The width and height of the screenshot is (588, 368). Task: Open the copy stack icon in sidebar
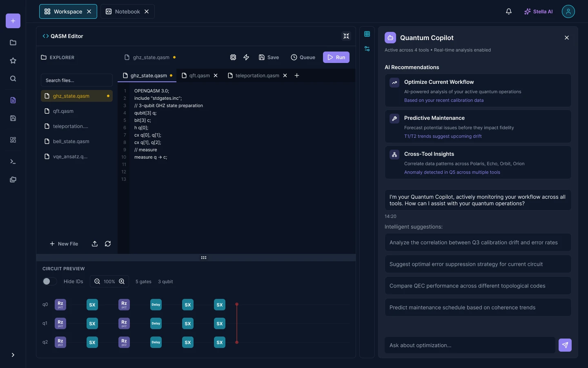point(13,180)
